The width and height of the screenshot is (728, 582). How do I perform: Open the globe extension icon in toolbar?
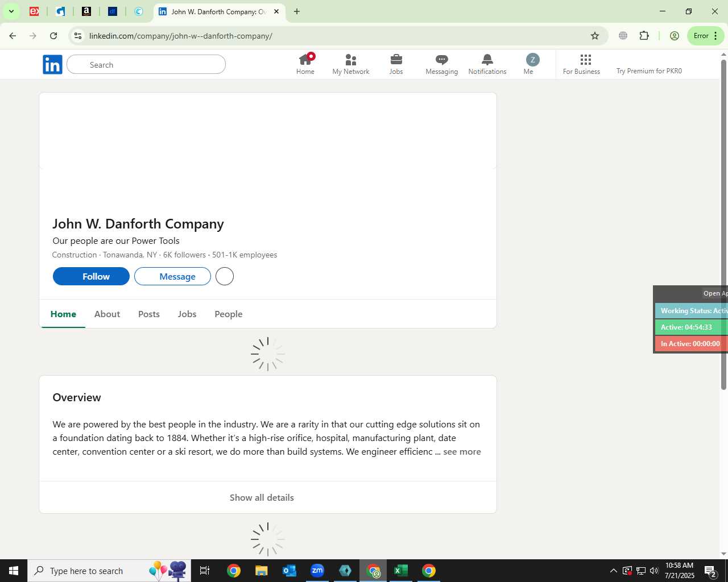(x=623, y=36)
